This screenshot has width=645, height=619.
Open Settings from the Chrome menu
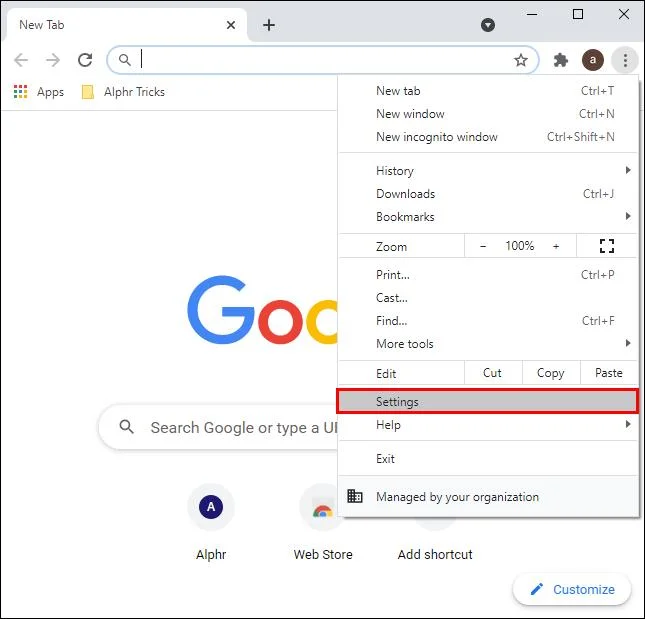[x=488, y=401]
